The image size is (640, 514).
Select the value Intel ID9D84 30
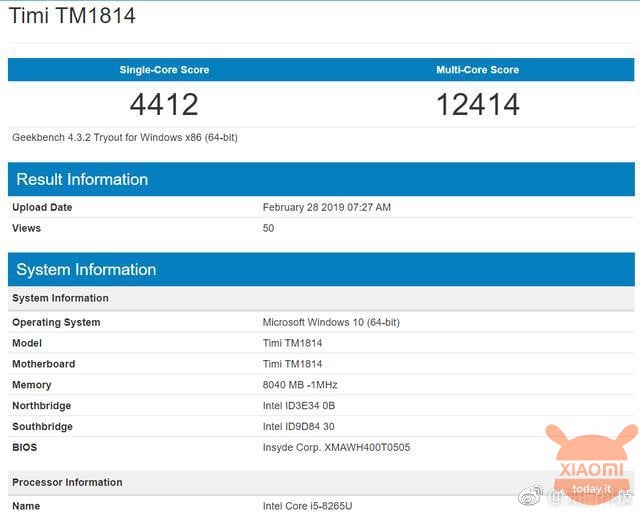pos(298,427)
